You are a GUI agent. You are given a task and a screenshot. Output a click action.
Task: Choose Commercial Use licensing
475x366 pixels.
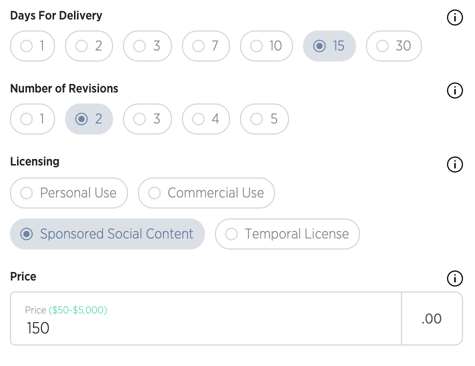pyautogui.click(x=206, y=193)
